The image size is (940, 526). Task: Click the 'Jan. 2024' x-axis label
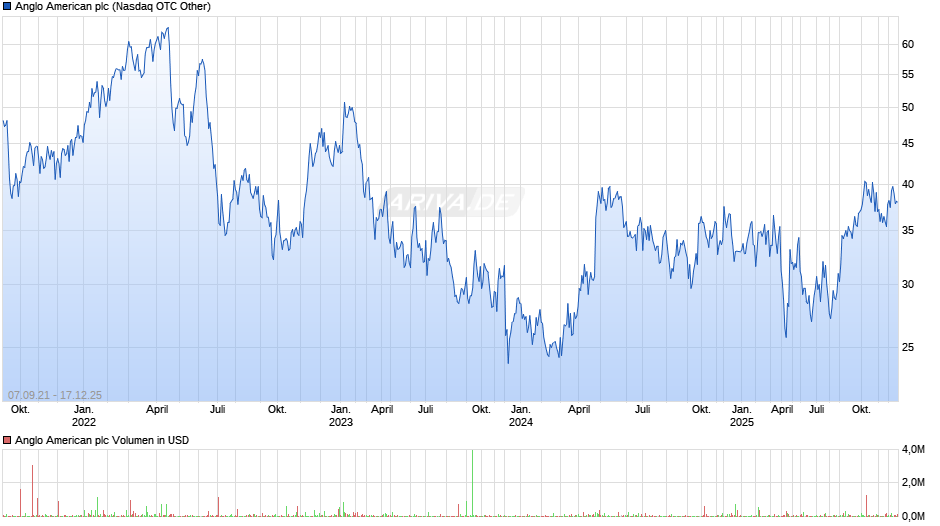pyautogui.click(x=521, y=416)
